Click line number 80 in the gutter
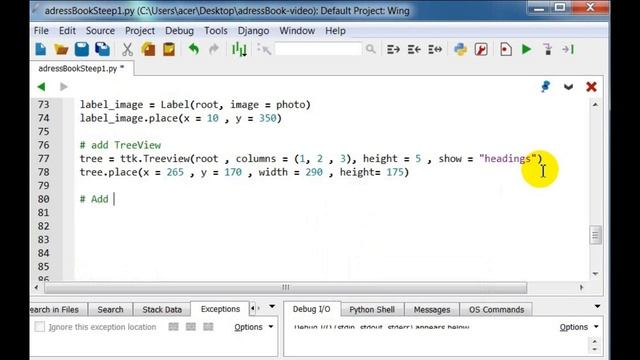Viewport: 640px width, 360px height. (43, 199)
